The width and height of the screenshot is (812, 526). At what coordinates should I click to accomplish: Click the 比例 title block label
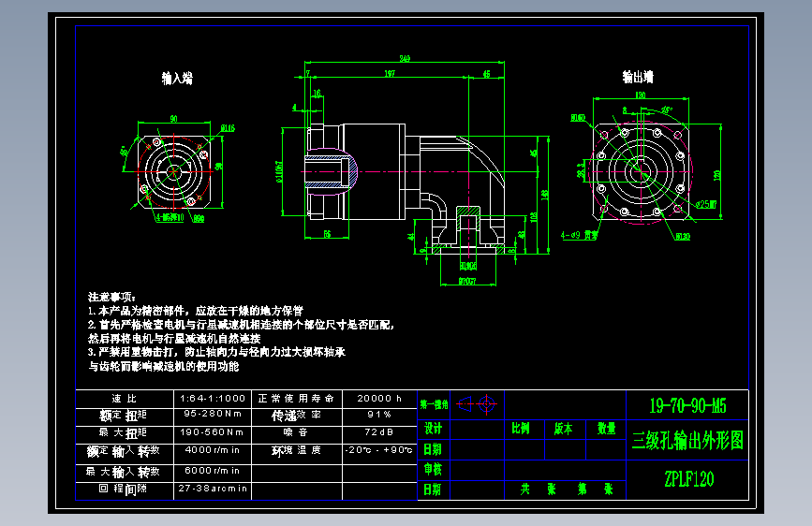pos(521,429)
